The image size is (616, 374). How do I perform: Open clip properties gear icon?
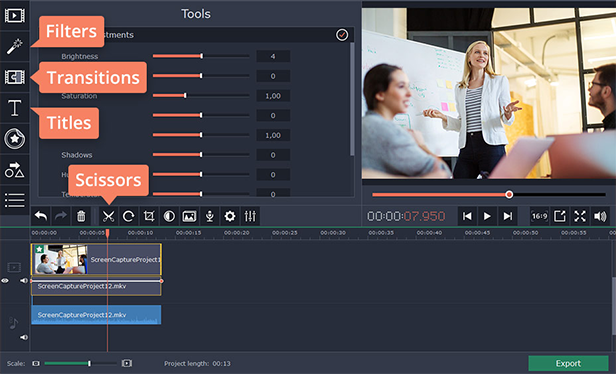230,216
